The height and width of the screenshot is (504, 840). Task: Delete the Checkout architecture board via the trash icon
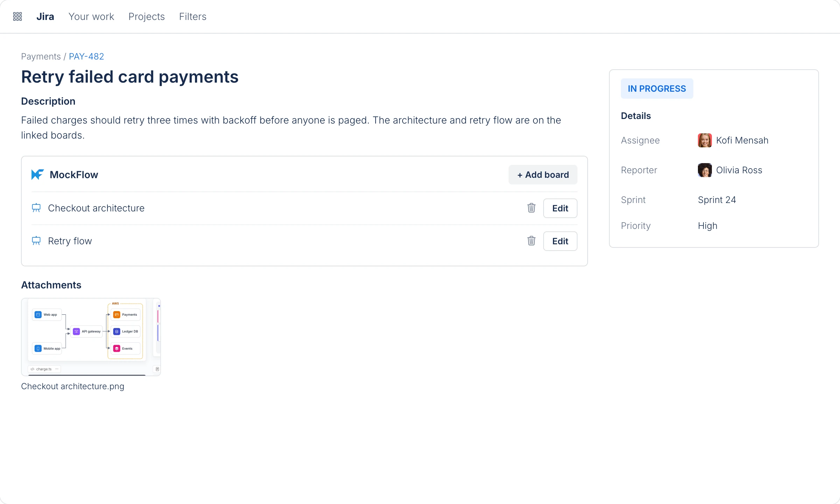coord(531,208)
